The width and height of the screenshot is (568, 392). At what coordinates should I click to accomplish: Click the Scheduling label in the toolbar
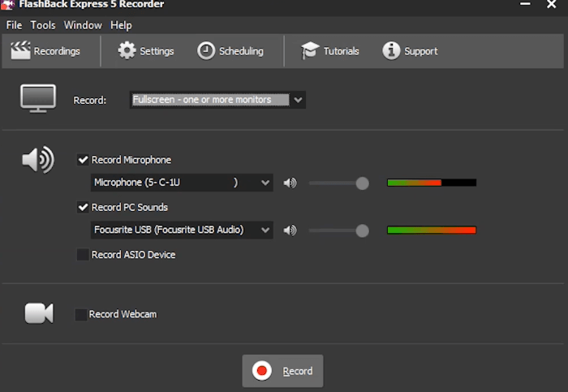(241, 51)
